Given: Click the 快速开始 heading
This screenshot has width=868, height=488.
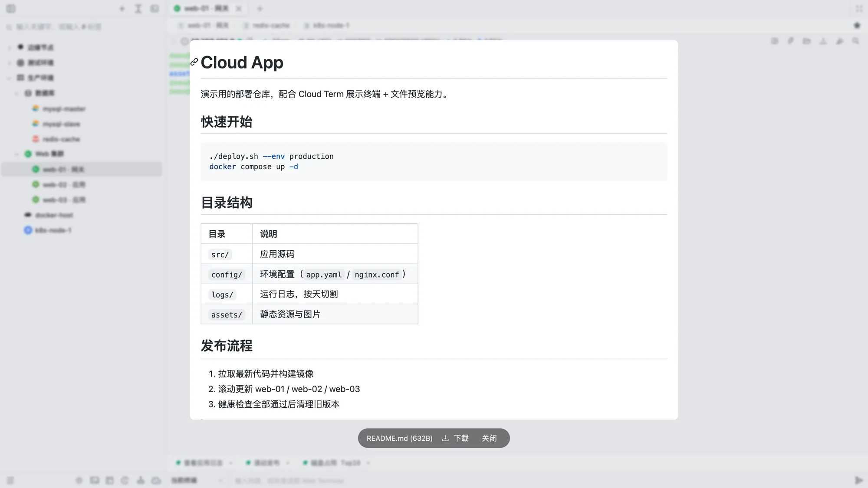Looking at the screenshot, I should 227,122.
